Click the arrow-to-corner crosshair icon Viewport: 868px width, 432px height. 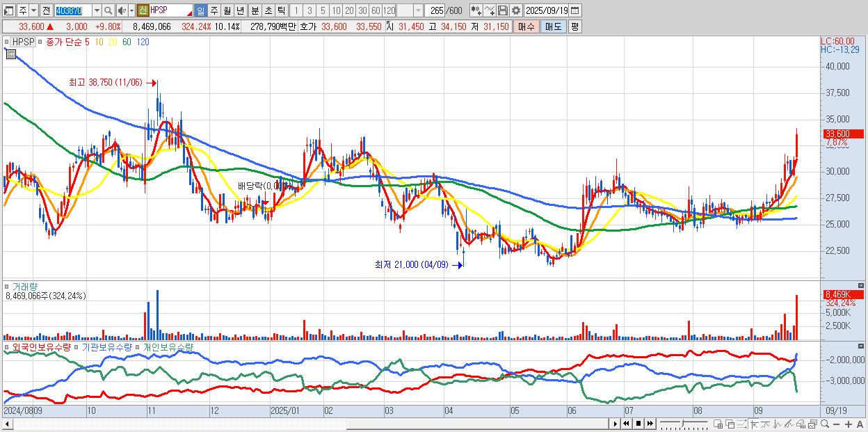[x=754, y=424]
